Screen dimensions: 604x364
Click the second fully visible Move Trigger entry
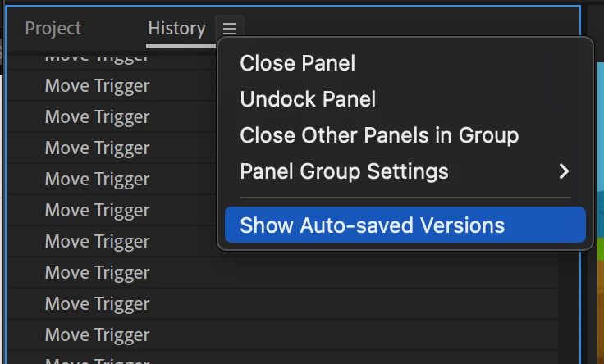click(97, 117)
